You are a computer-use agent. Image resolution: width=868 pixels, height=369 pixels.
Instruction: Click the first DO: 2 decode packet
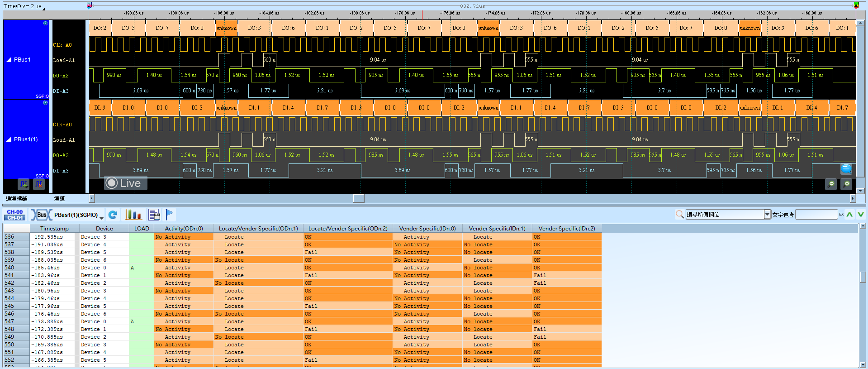pos(100,28)
